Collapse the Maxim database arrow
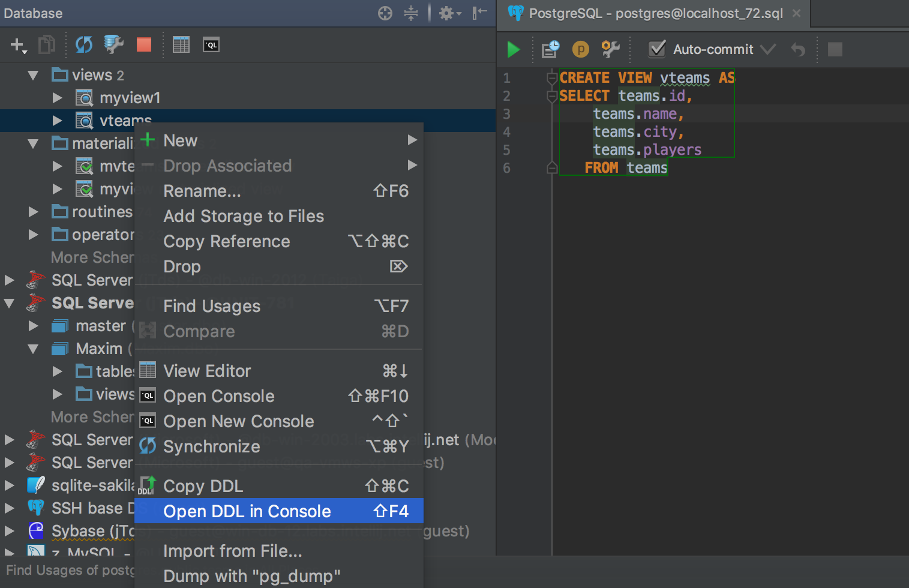 click(33, 349)
